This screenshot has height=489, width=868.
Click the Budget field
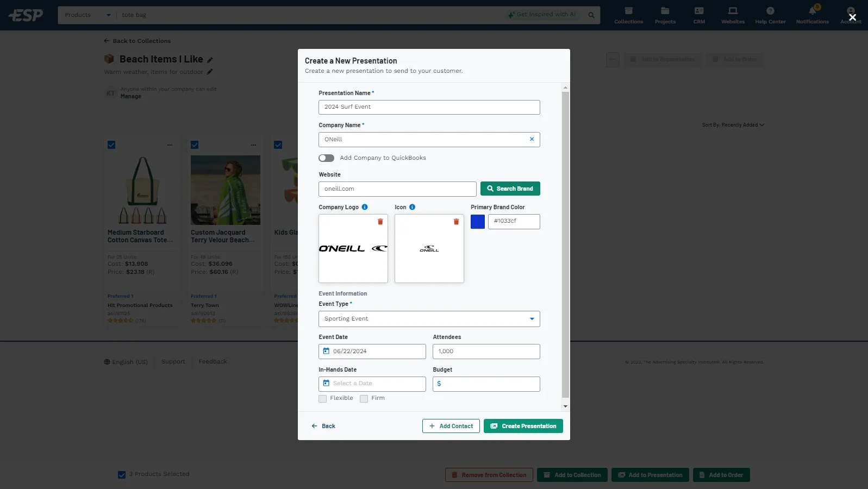[x=486, y=384]
